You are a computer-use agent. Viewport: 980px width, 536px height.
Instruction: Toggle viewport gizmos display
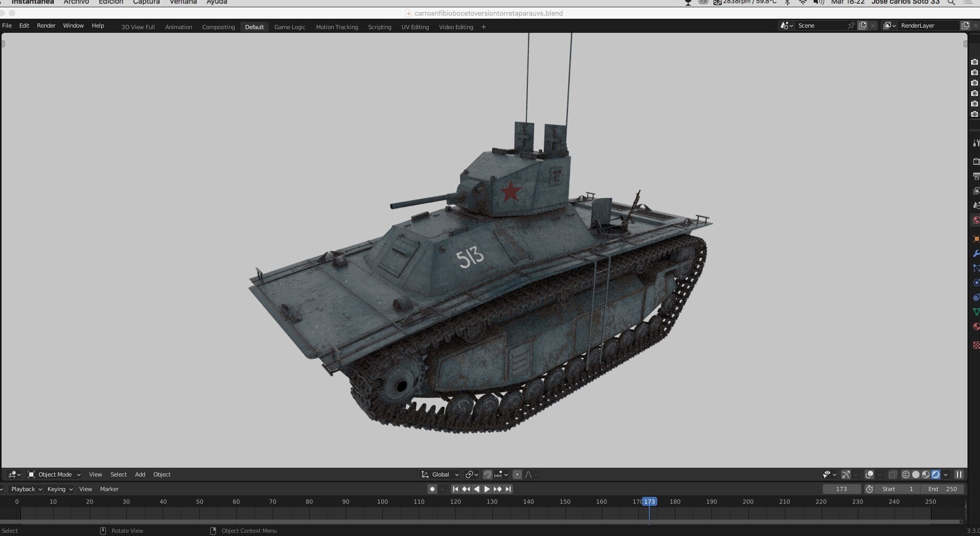[846, 474]
